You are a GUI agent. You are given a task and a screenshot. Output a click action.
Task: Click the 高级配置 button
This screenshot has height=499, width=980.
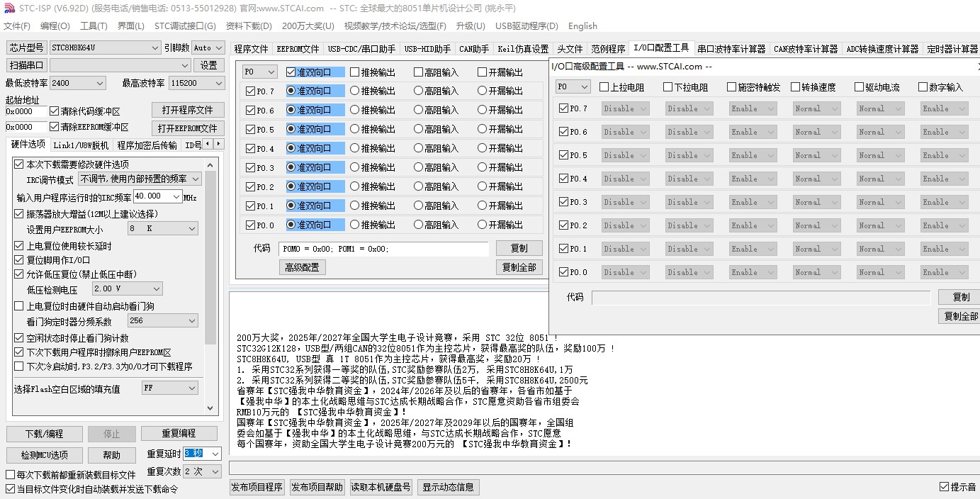click(x=302, y=267)
